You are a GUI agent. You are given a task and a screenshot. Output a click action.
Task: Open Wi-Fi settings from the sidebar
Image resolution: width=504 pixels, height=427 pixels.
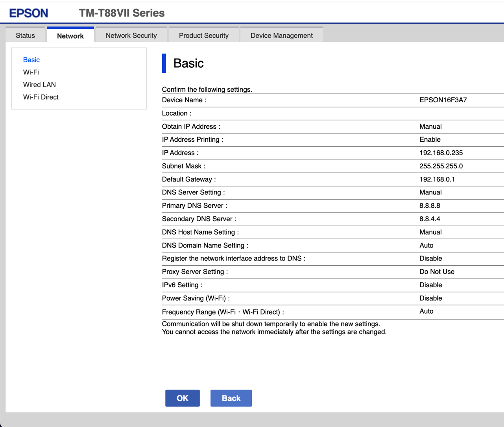pyautogui.click(x=31, y=72)
